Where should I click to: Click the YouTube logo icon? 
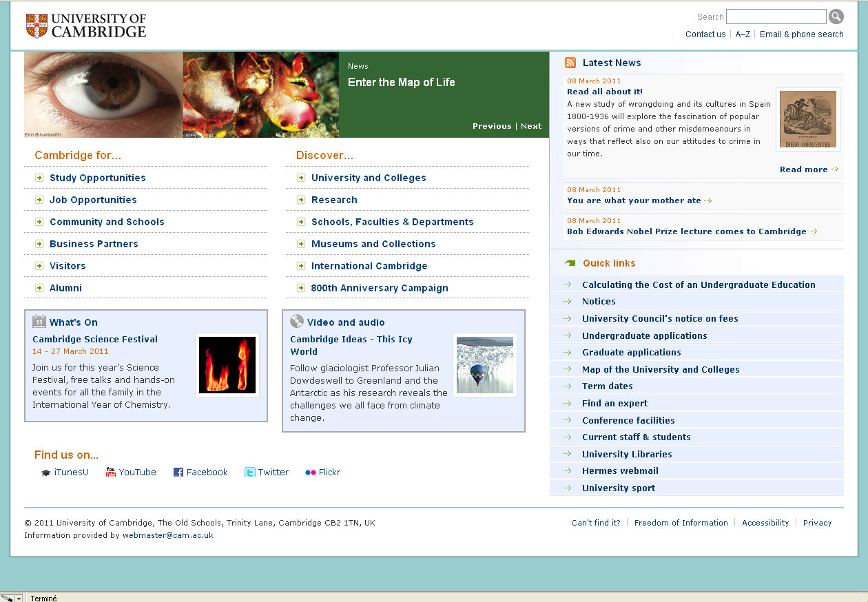[x=111, y=472]
